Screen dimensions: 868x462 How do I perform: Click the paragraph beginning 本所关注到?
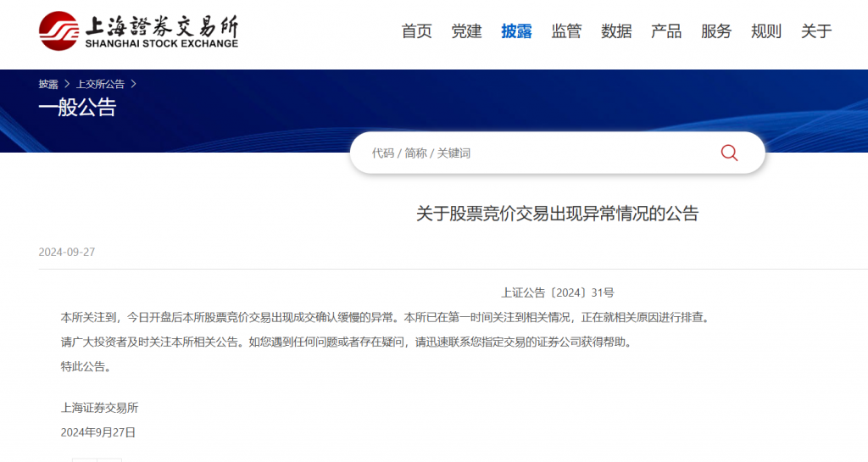click(386, 318)
